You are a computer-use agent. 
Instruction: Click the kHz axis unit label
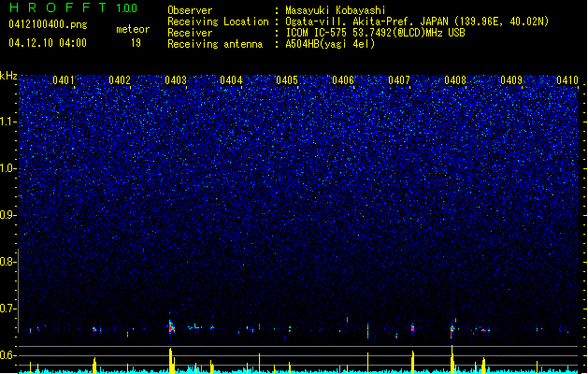point(8,76)
